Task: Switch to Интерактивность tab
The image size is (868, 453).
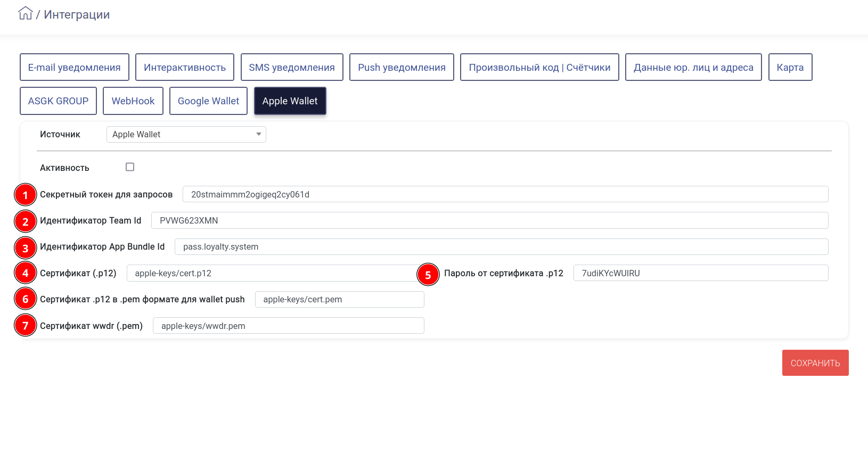Action: (x=185, y=67)
